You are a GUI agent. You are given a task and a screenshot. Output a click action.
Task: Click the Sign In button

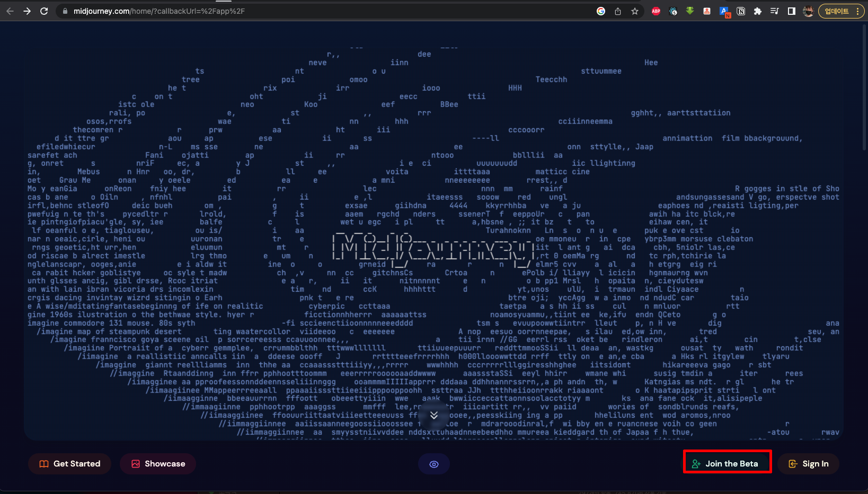tap(809, 464)
